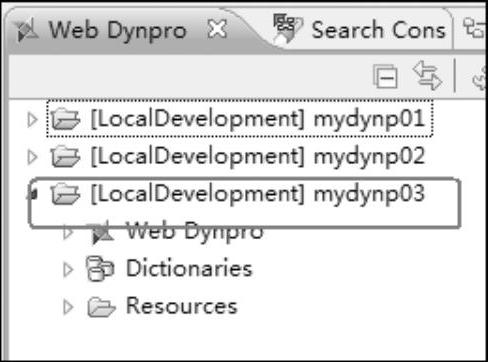This screenshot has width=488, height=362.
Task: Expand the mydynp01 project node
Action: point(32,119)
